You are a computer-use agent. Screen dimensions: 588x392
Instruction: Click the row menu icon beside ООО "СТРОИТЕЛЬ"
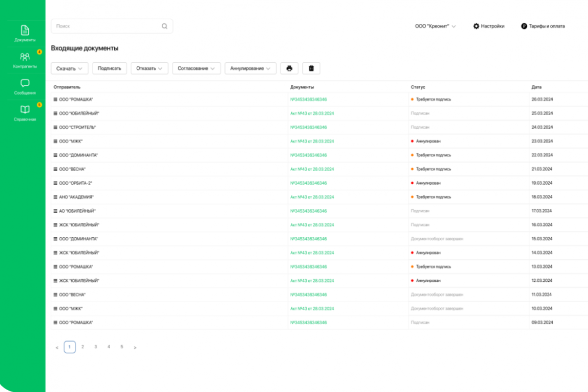tap(55, 127)
